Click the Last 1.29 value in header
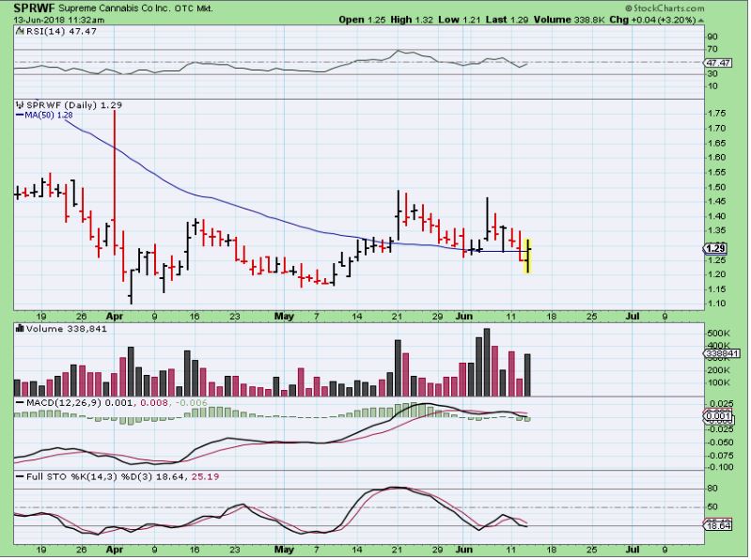751x560 pixels. pyautogui.click(x=507, y=20)
